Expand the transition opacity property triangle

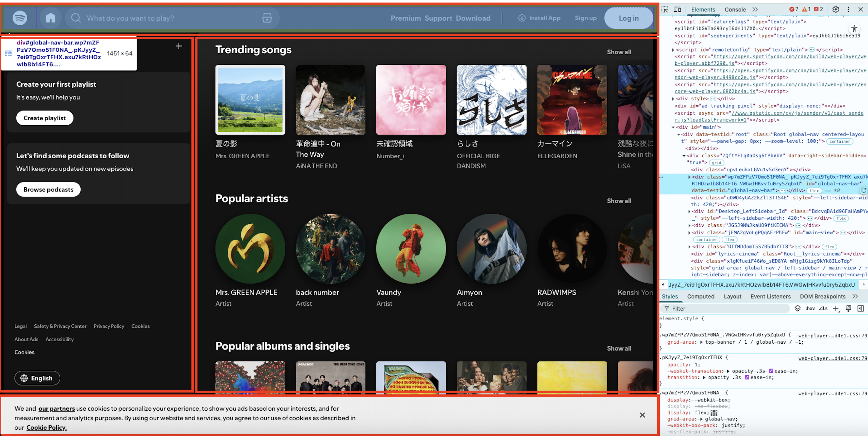[704, 377]
